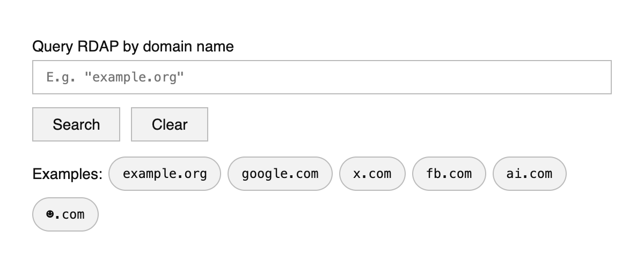Load google.com as the sample query
Screen dimensions: 644x268
click(280, 174)
